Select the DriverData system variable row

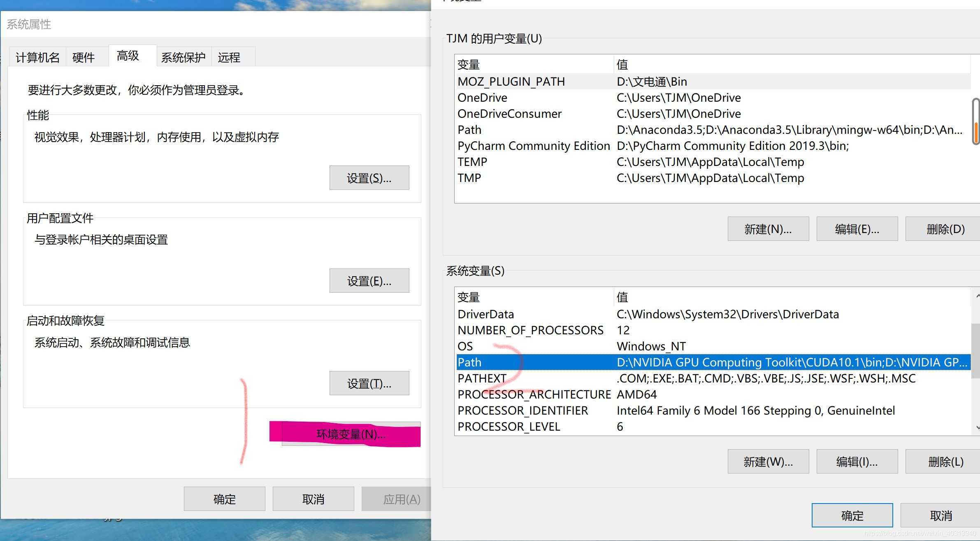coord(713,314)
